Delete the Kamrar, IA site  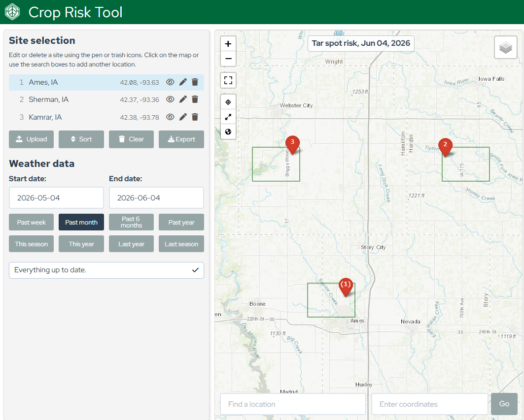[x=195, y=117]
